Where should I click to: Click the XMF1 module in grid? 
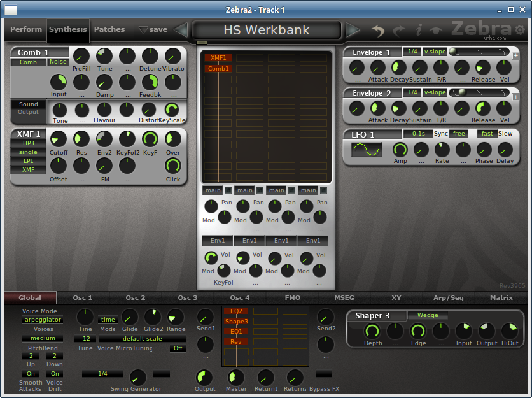(x=218, y=58)
